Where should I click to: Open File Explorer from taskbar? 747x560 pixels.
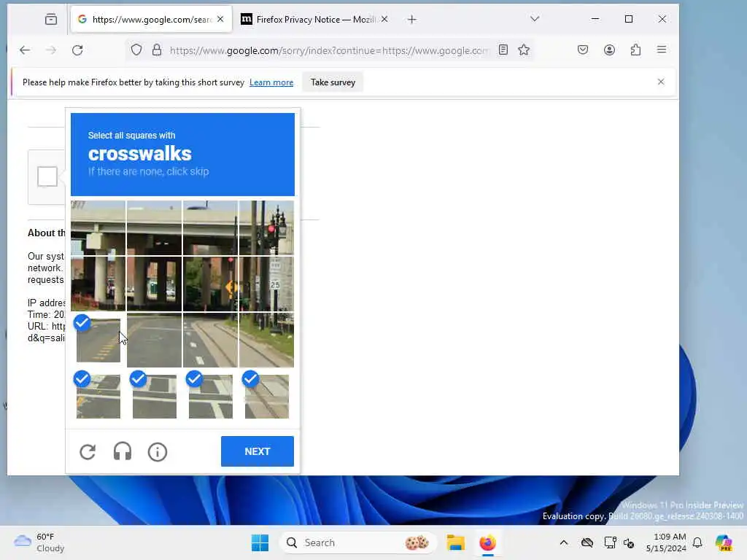pyautogui.click(x=455, y=542)
